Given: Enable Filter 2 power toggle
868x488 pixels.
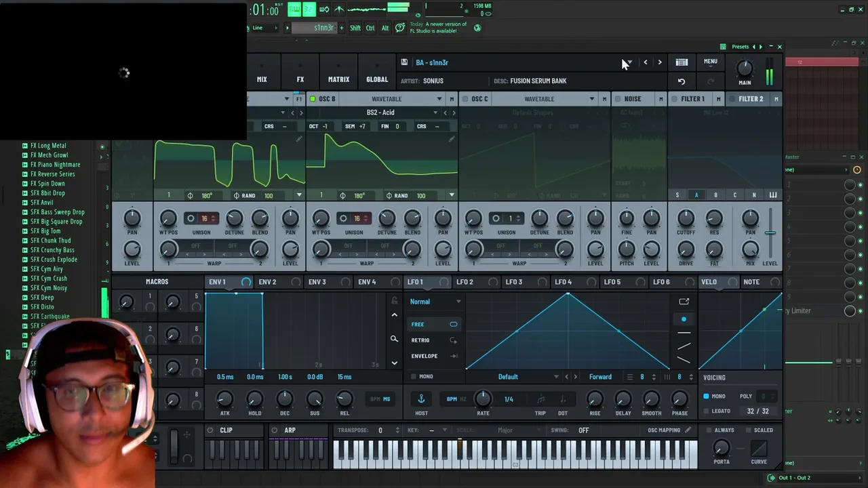Looking at the screenshot, I should (x=732, y=99).
